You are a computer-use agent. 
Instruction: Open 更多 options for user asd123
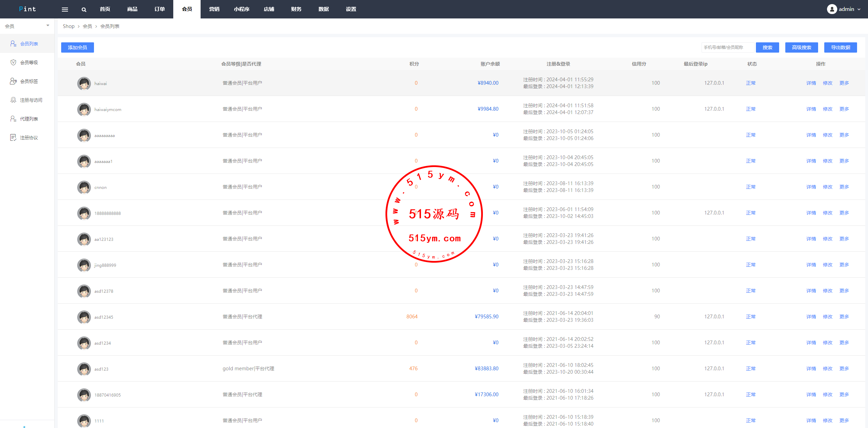tap(844, 369)
